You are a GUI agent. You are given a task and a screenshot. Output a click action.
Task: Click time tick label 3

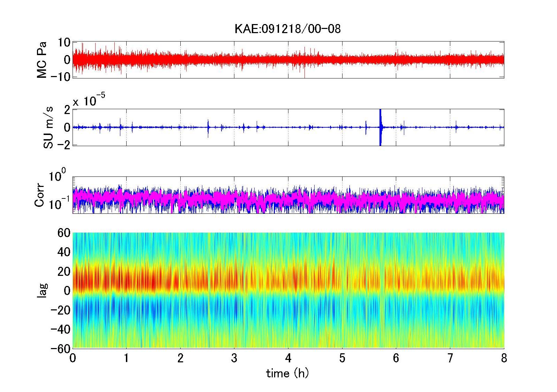coord(234,358)
